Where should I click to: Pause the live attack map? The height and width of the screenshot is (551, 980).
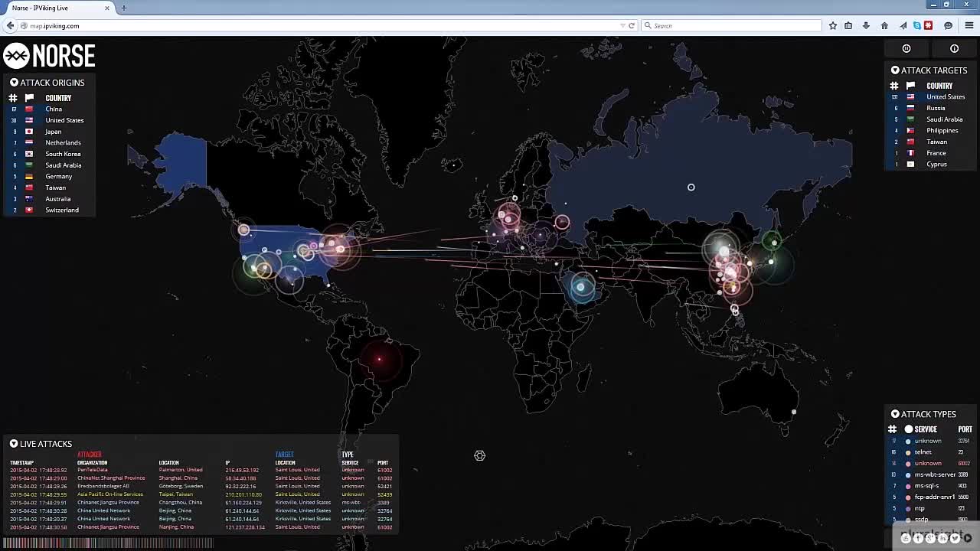[x=906, y=48]
